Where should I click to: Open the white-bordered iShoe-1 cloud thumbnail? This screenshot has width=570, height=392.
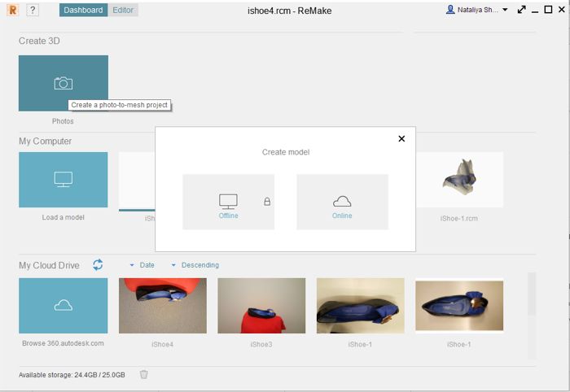[x=459, y=306]
